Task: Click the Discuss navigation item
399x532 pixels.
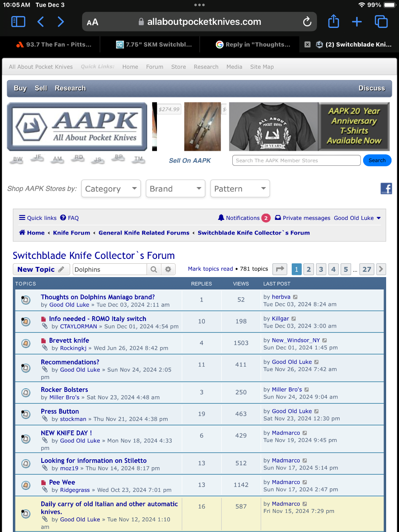Action: coord(372,88)
